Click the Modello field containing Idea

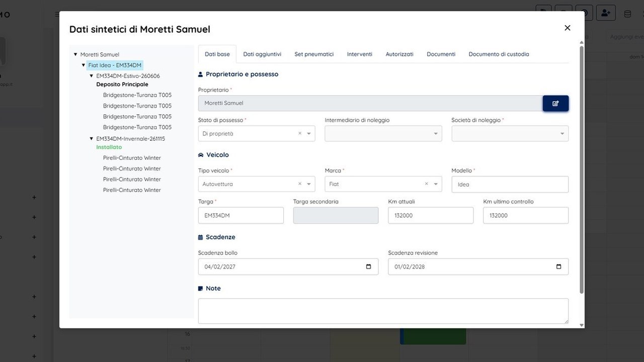tap(510, 184)
